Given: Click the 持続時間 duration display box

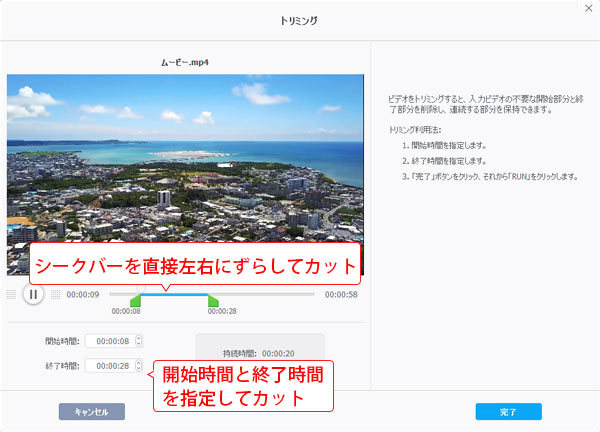Looking at the screenshot, I should (x=259, y=353).
